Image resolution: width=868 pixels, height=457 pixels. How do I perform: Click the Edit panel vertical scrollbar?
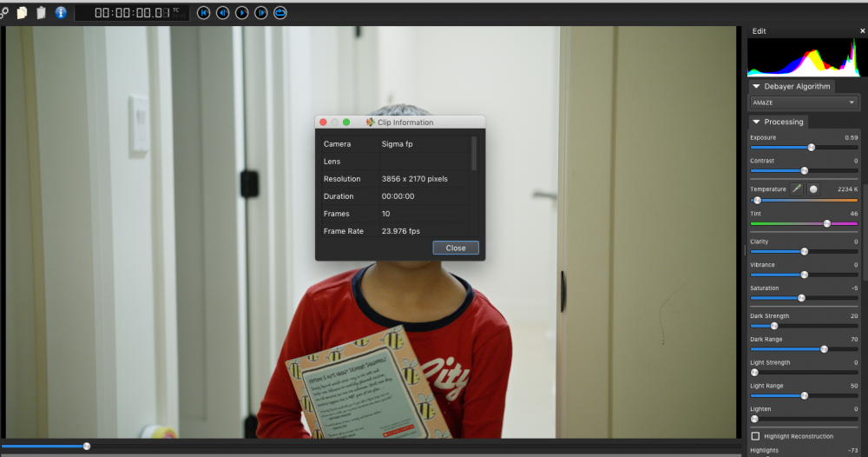point(865,233)
